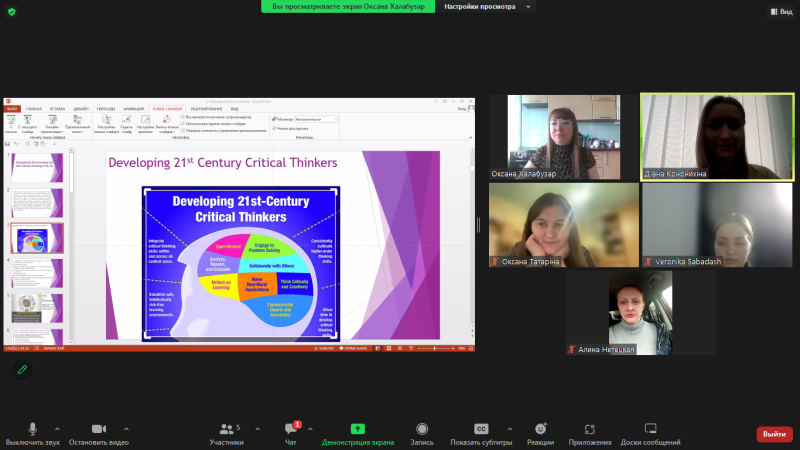The height and width of the screenshot is (450, 800).
Task: Expand chat options arrow
Action: tap(310, 429)
